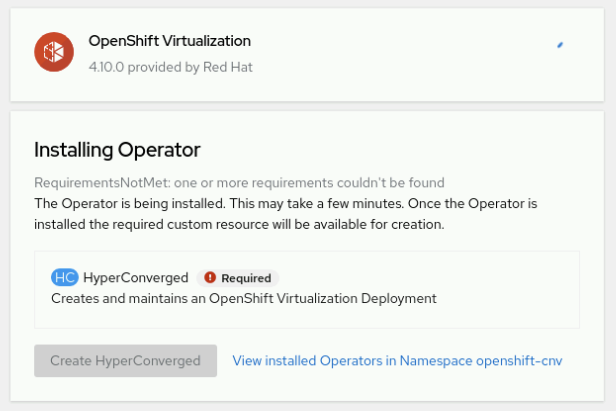Click the blue HC resource badge
This screenshot has height=411, width=616.
pos(64,277)
